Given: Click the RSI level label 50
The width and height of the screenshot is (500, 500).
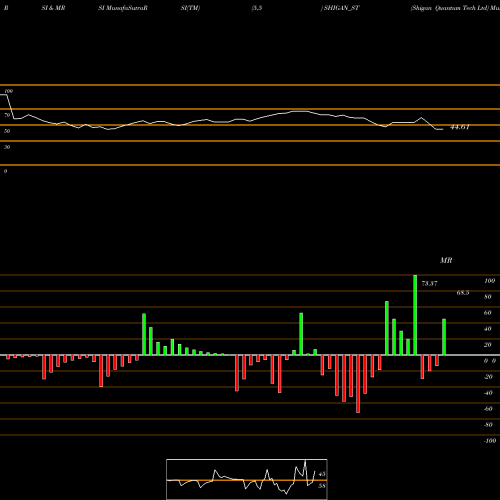Looking at the screenshot, I should [x=7, y=131].
